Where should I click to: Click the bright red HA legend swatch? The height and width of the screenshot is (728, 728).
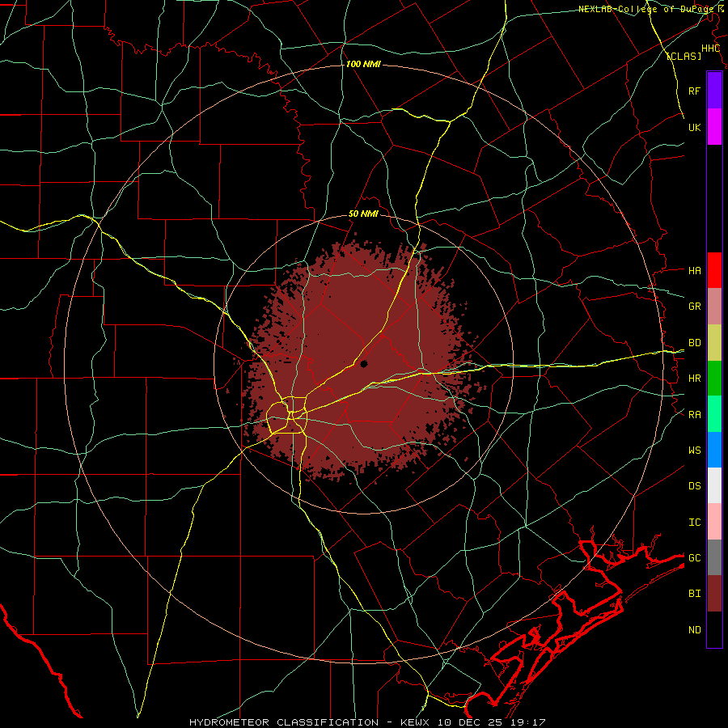click(714, 270)
